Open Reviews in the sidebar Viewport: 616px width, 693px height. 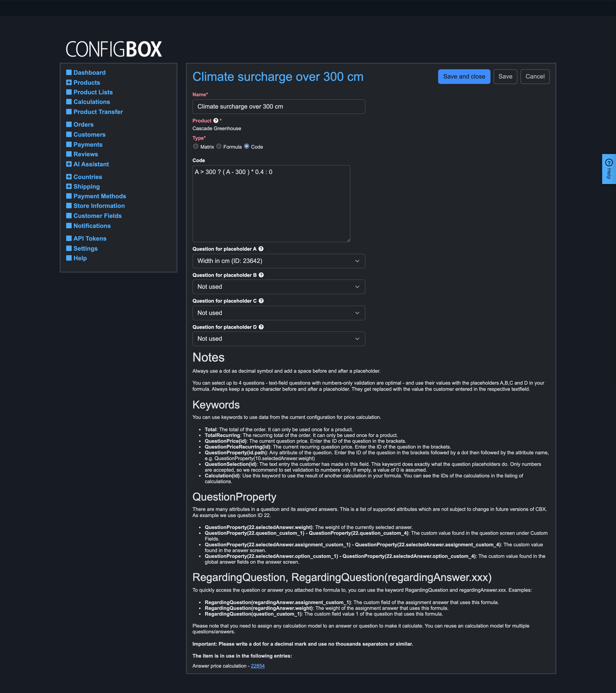85,154
